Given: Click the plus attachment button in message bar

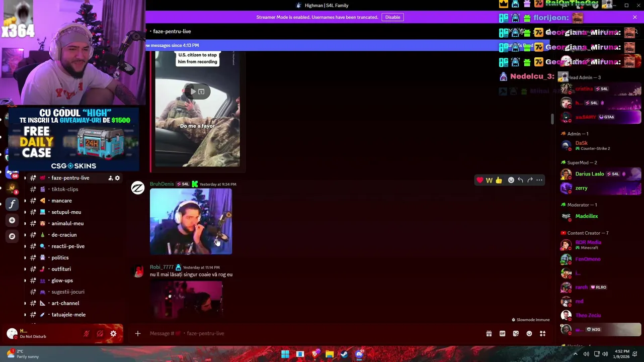Looking at the screenshot, I should pyautogui.click(x=137, y=333).
